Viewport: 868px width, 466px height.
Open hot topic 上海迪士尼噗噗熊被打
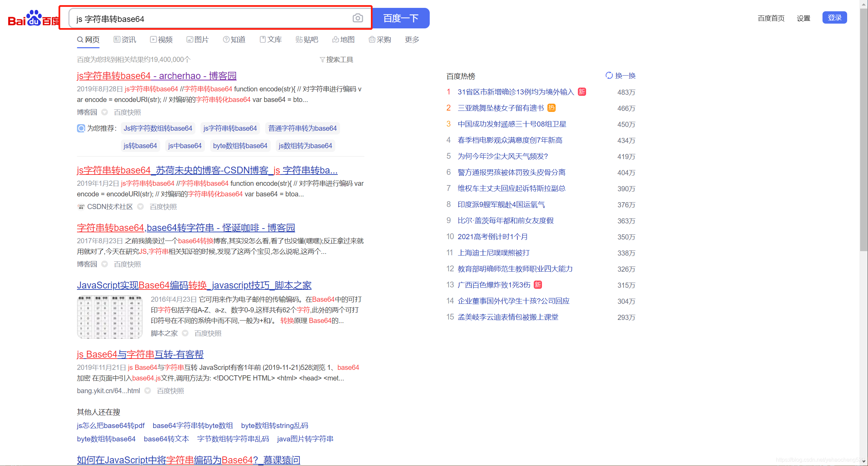click(494, 253)
